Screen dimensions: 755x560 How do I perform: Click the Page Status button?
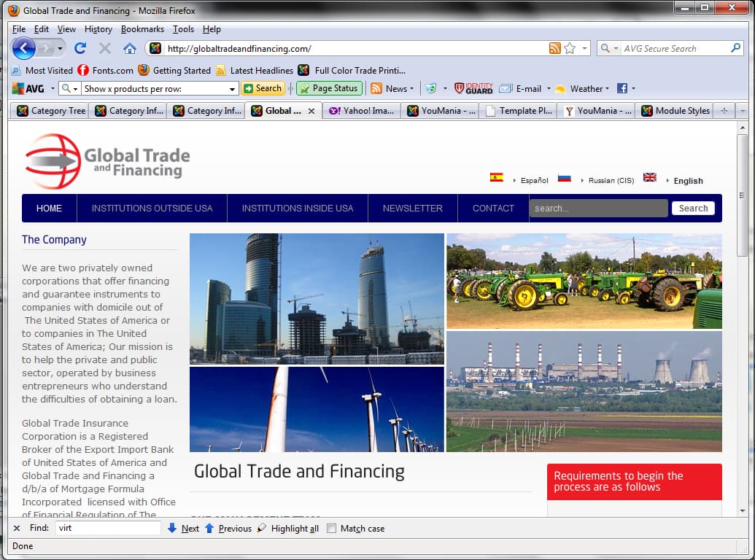click(x=329, y=88)
